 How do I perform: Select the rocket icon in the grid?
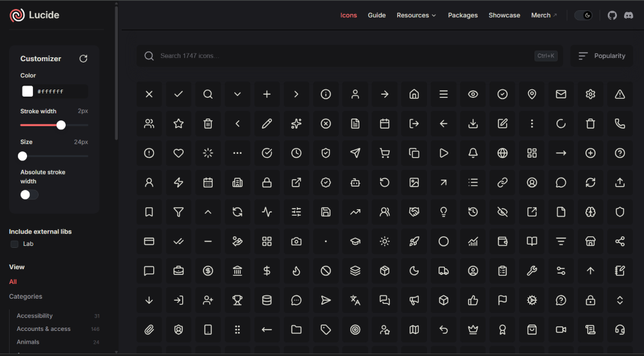pyautogui.click(x=414, y=241)
